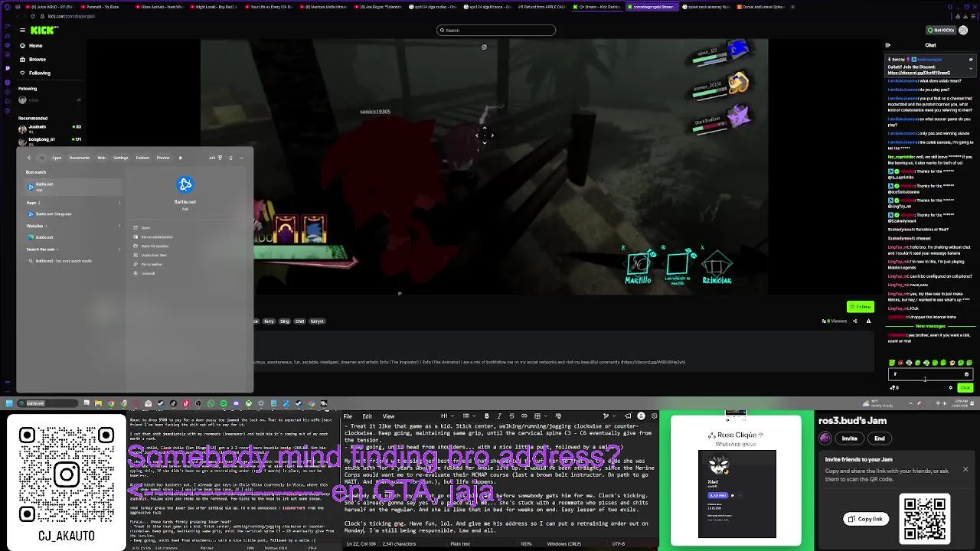The width and height of the screenshot is (980, 551).
Task: Go to Home in Kick sidebar
Action: click(x=35, y=46)
